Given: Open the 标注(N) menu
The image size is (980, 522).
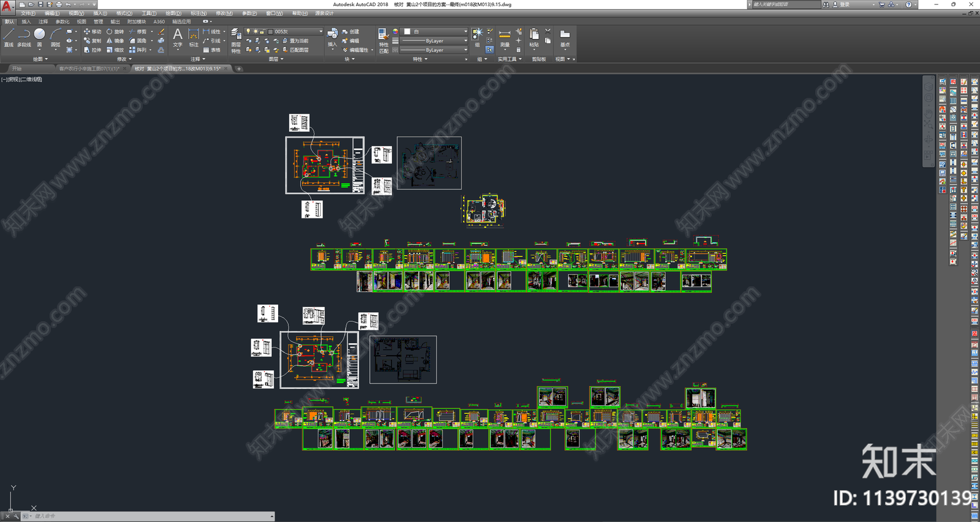Looking at the screenshot, I should click(198, 13).
